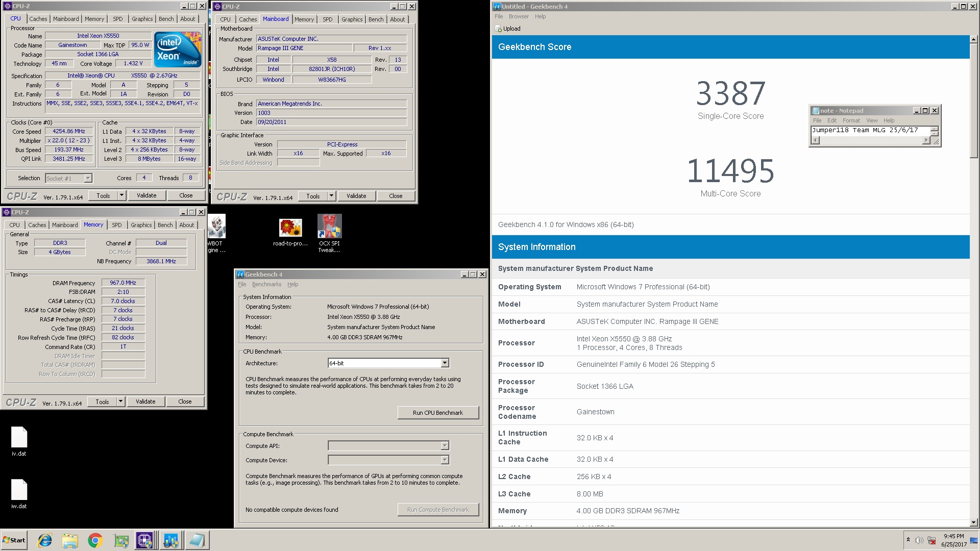The height and width of the screenshot is (551, 980).
Task: Click the volume speaker tray icon
Action: [919, 540]
